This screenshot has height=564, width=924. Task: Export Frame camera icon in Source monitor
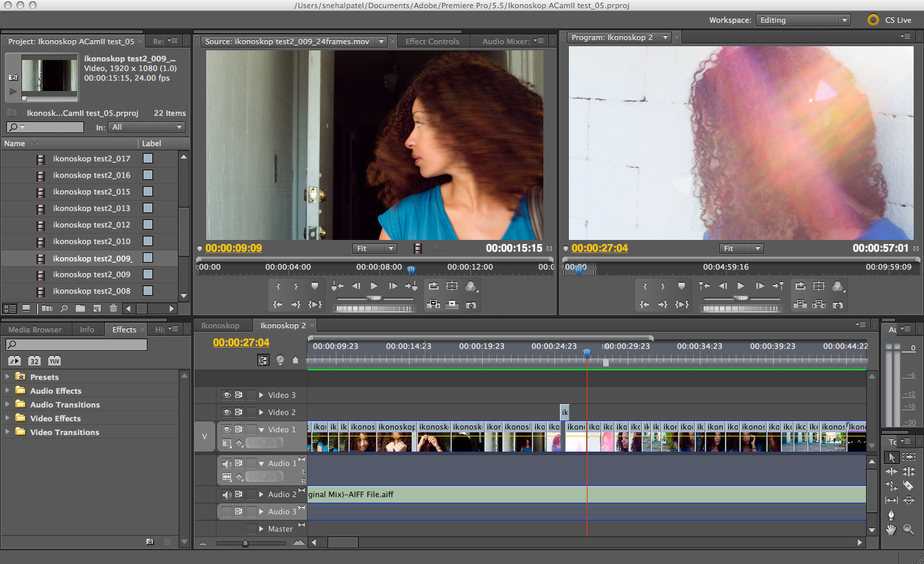point(471,304)
